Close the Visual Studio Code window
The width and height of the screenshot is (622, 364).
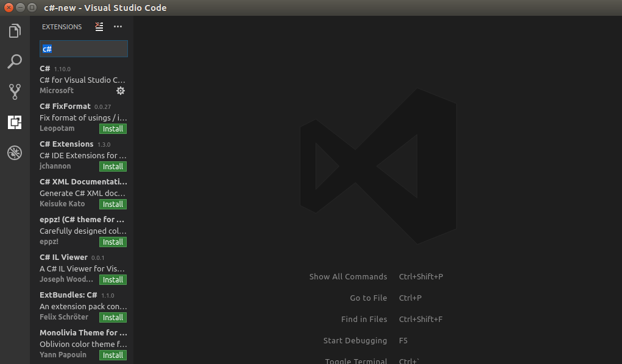pos(9,8)
